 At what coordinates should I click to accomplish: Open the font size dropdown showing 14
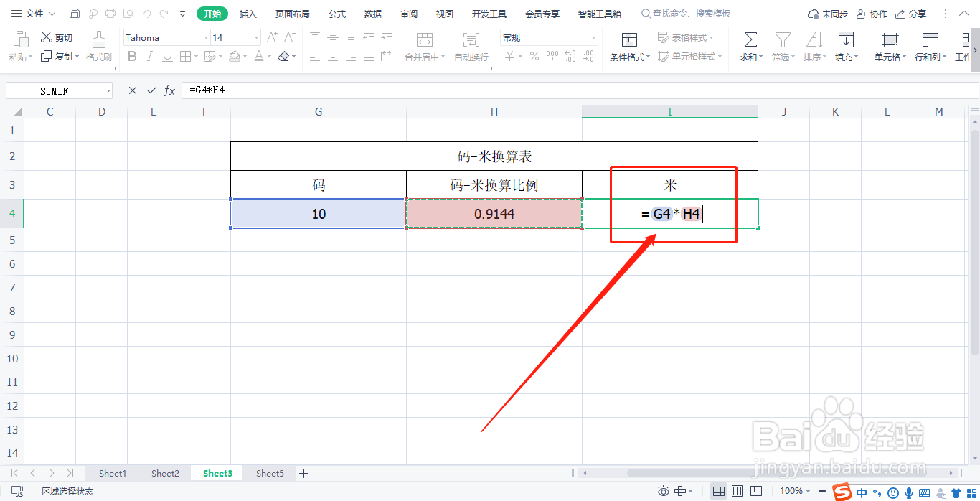click(255, 37)
